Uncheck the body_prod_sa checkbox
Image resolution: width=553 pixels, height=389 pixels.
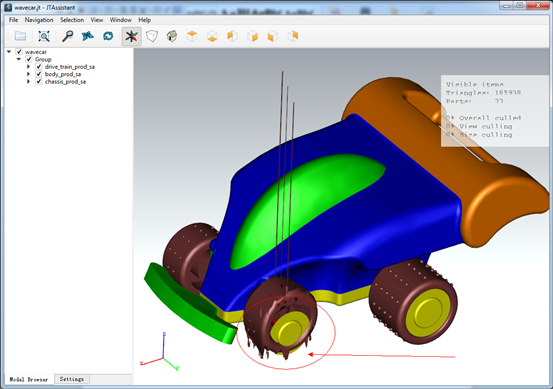(39, 74)
